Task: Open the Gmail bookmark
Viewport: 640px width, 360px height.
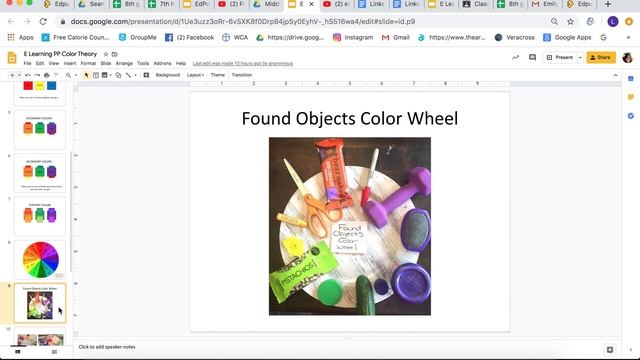Action: coord(396,37)
